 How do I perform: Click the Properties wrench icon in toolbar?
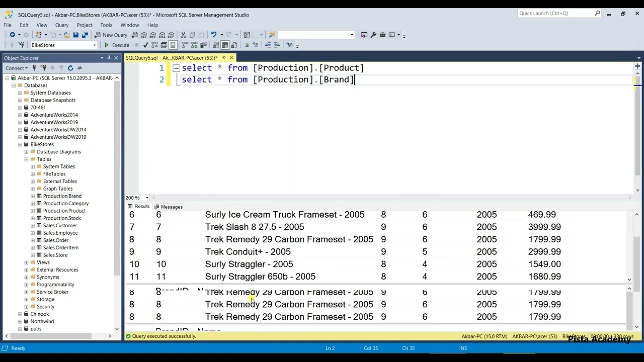click(373, 35)
